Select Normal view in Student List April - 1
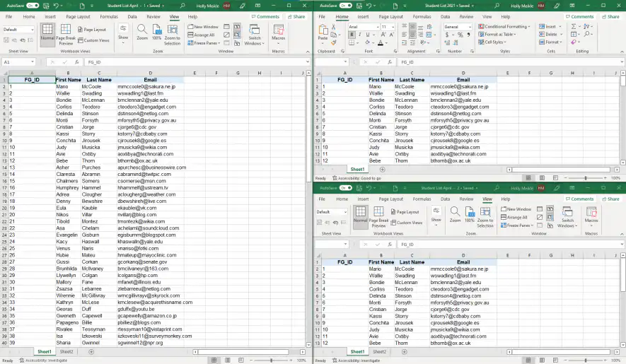 [47, 33]
